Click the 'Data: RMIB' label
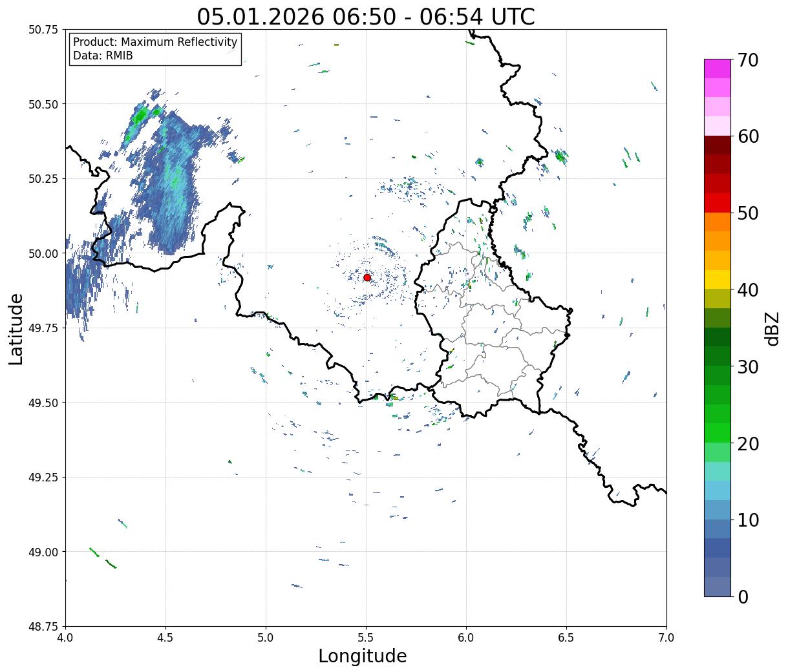The image size is (788, 672). click(103, 56)
